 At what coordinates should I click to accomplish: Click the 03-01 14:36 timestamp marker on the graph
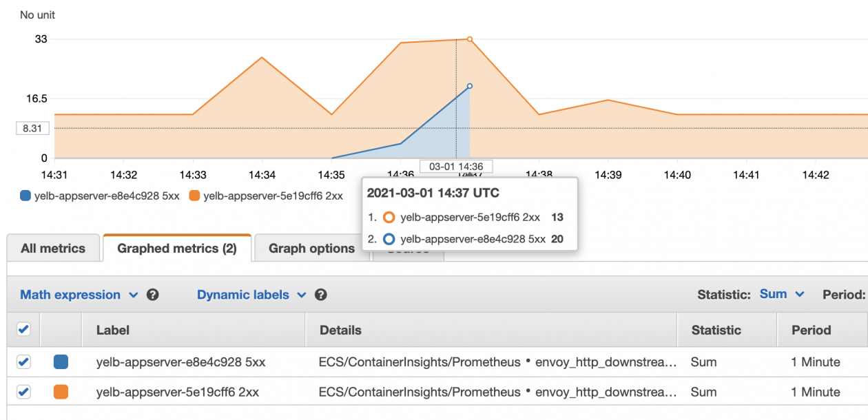(455, 166)
